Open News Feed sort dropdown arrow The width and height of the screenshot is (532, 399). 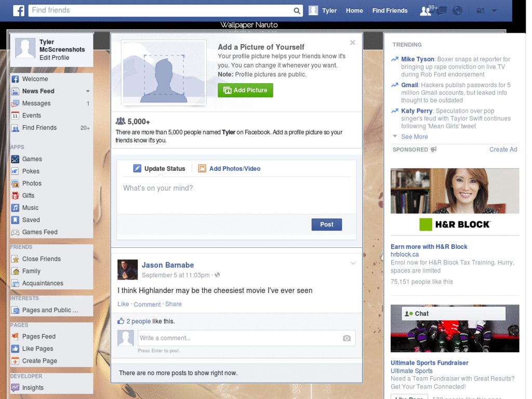pyautogui.click(x=88, y=91)
